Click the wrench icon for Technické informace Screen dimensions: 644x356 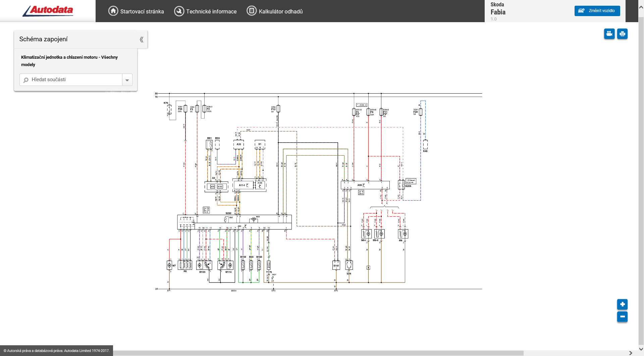179,11
